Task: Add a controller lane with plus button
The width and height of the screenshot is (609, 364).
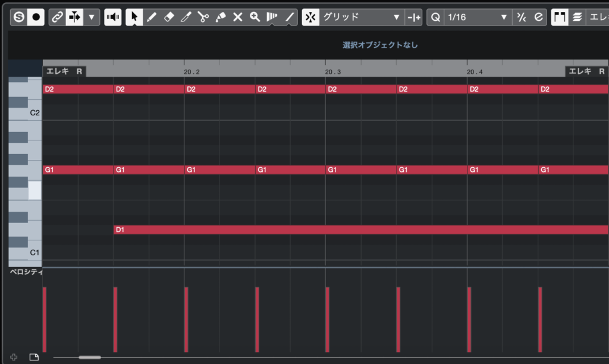Action: (x=14, y=357)
